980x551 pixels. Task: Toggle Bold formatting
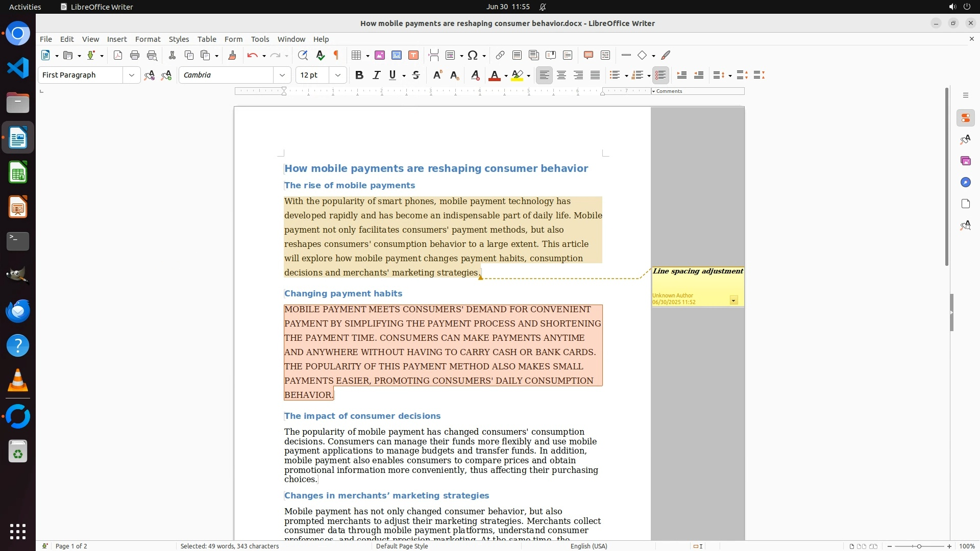(359, 76)
